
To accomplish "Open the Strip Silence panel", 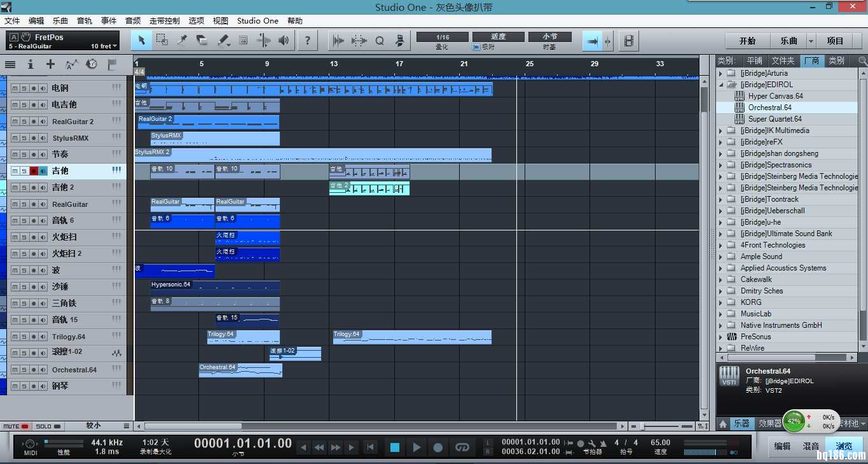I will pos(338,41).
